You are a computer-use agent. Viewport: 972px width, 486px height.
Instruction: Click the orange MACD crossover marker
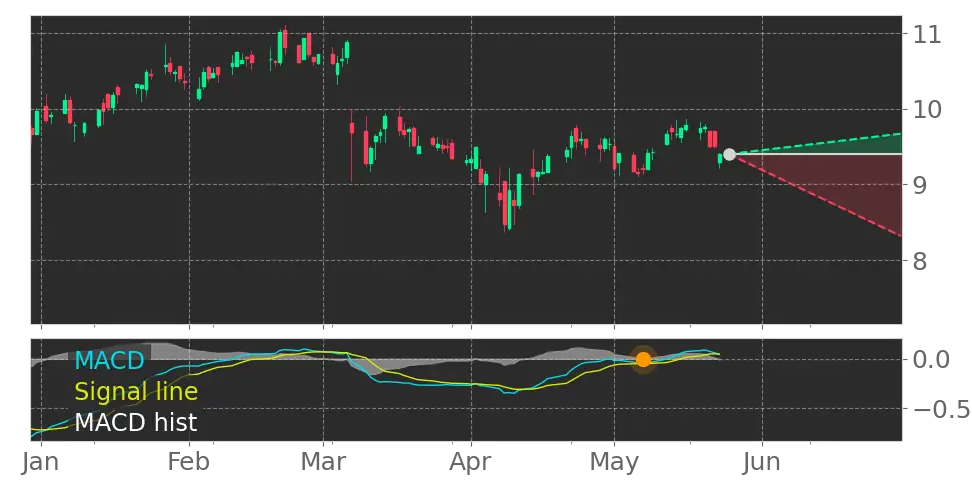click(x=643, y=360)
